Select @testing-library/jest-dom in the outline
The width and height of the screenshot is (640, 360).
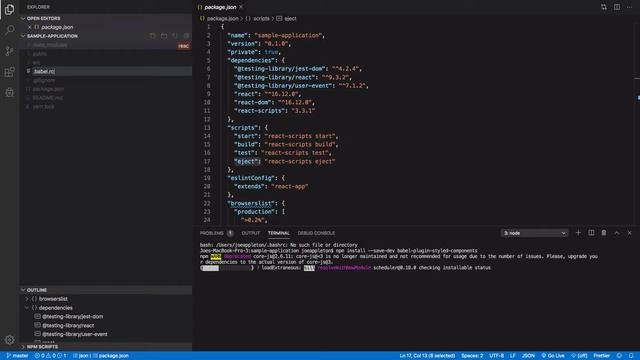tap(72, 316)
